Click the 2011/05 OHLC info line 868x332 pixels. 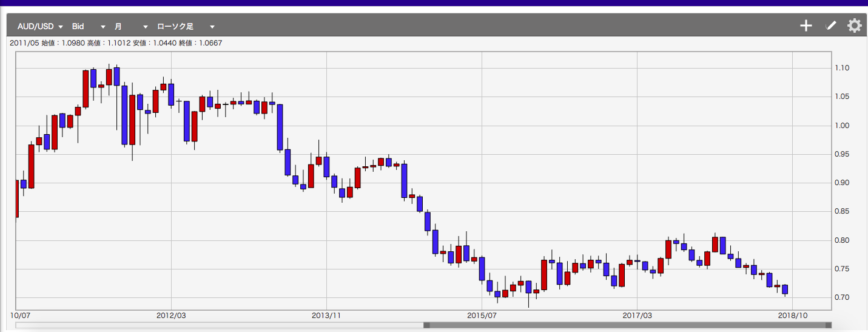116,43
